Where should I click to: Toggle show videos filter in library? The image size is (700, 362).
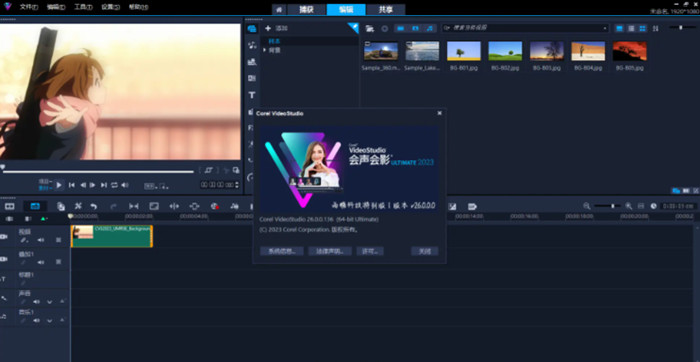pyautogui.click(x=400, y=28)
